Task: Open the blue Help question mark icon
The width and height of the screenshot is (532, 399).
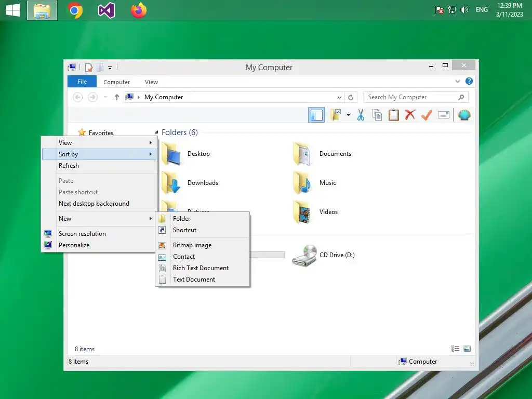Action: [469, 81]
